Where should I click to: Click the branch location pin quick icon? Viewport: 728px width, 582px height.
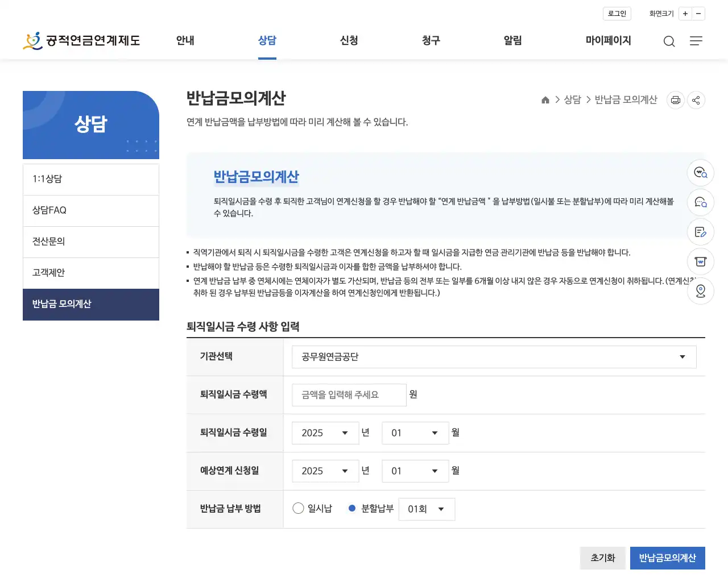point(700,291)
